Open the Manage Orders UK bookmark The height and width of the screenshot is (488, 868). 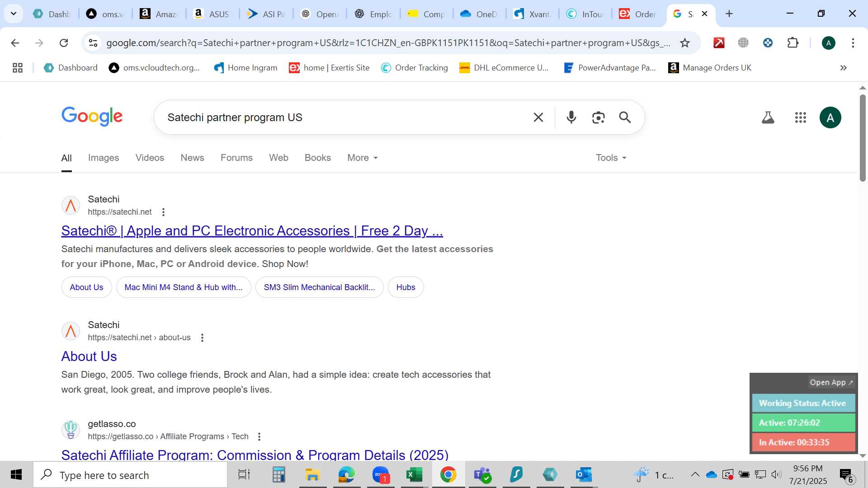coord(710,68)
